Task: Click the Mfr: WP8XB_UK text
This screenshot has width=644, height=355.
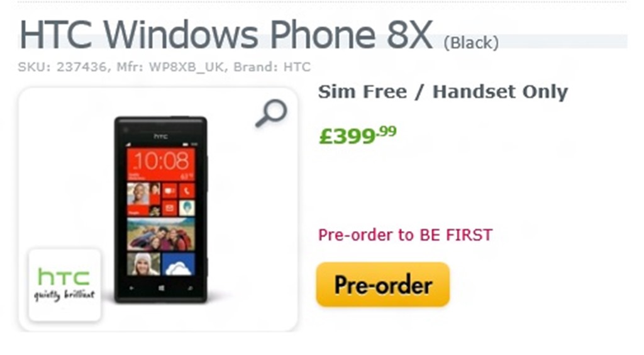Action: click(171, 67)
